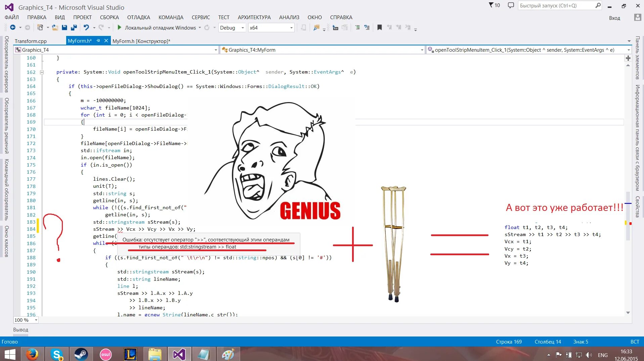Click the ВСТ insert mode indicator
The height and width of the screenshot is (361, 644).
[x=635, y=342]
